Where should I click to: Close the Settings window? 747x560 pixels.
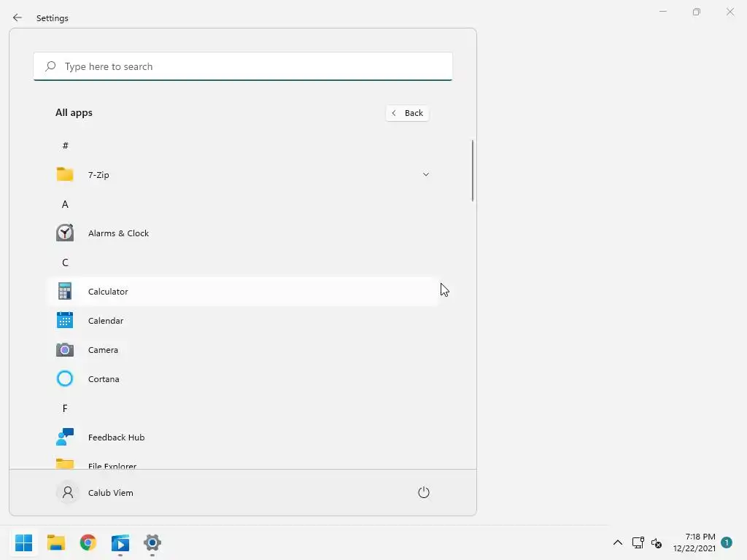click(x=730, y=12)
